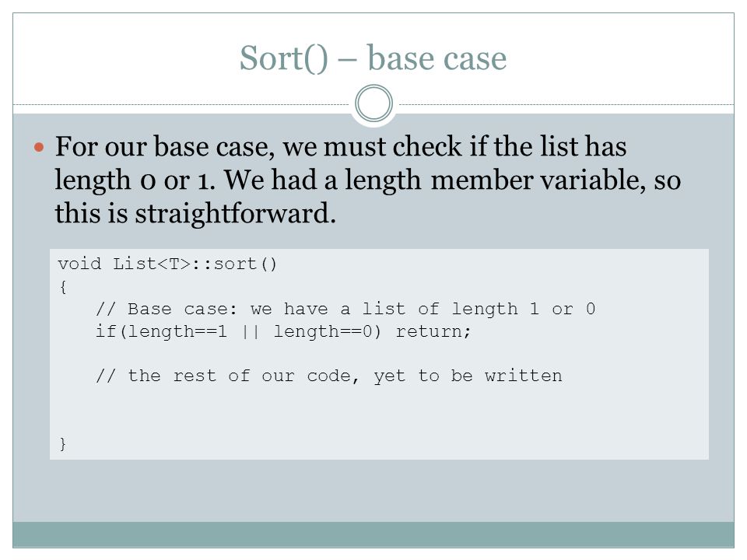Image resolution: width=747 pixels, height=560 pixels.
Task: Click the teal footer bar of slide
Action: click(373, 534)
